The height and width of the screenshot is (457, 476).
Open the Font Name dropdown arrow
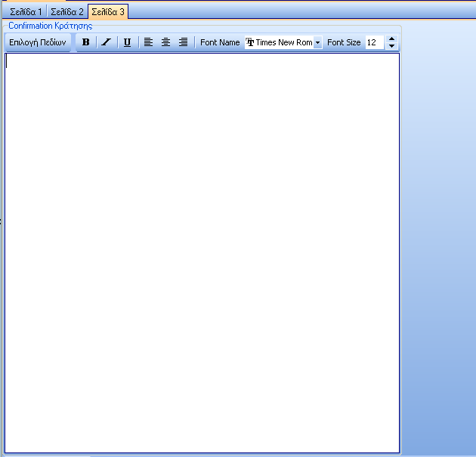[317, 42]
